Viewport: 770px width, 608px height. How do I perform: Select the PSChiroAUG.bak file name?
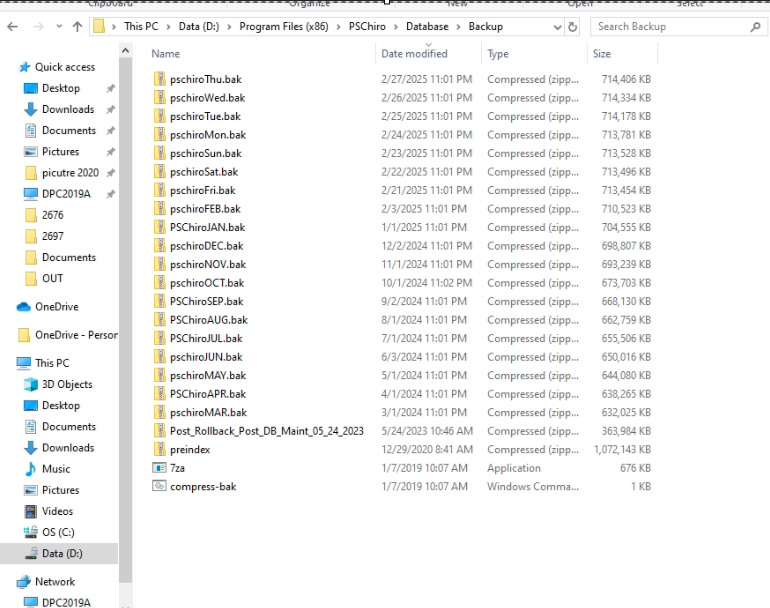tap(209, 320)
